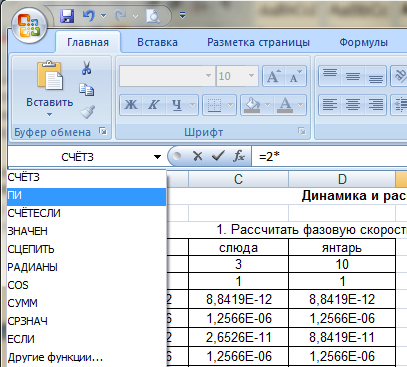This screenshot has width=407, height=367.
Task: Open the undo history dropdown arrow
Action: [103, 16]
